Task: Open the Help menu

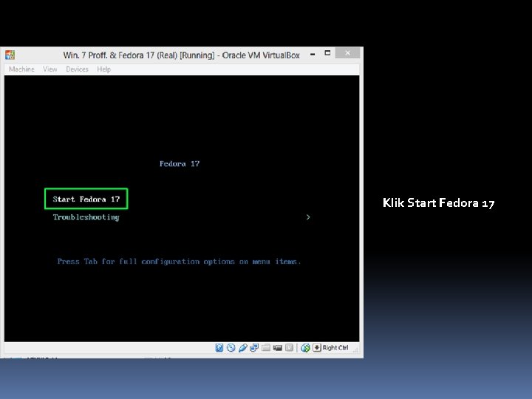Action: click(x=104, y=69)
